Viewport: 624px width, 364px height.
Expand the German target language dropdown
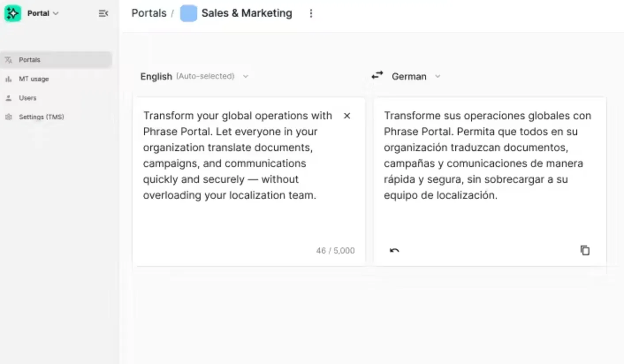[416, 76]
